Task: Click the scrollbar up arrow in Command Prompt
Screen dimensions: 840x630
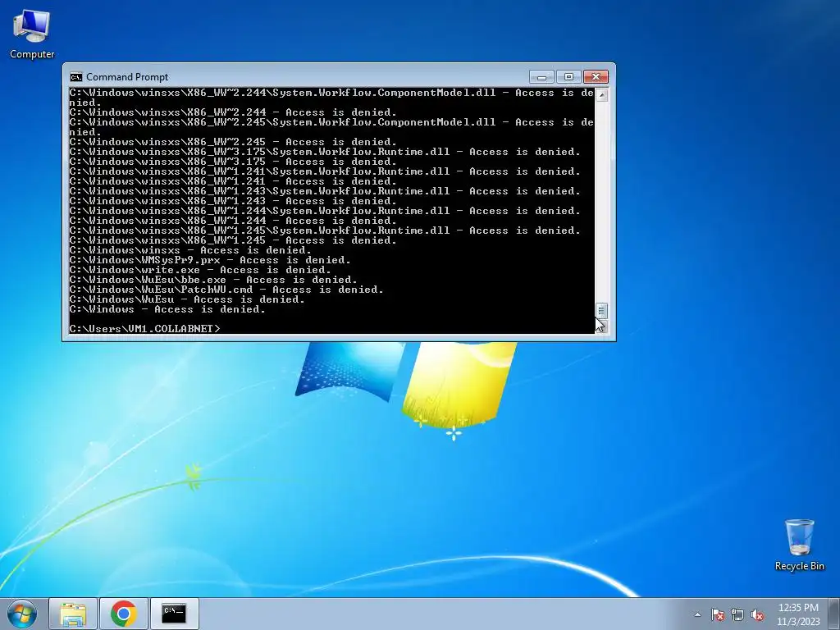Action: (x=601, y=95)
